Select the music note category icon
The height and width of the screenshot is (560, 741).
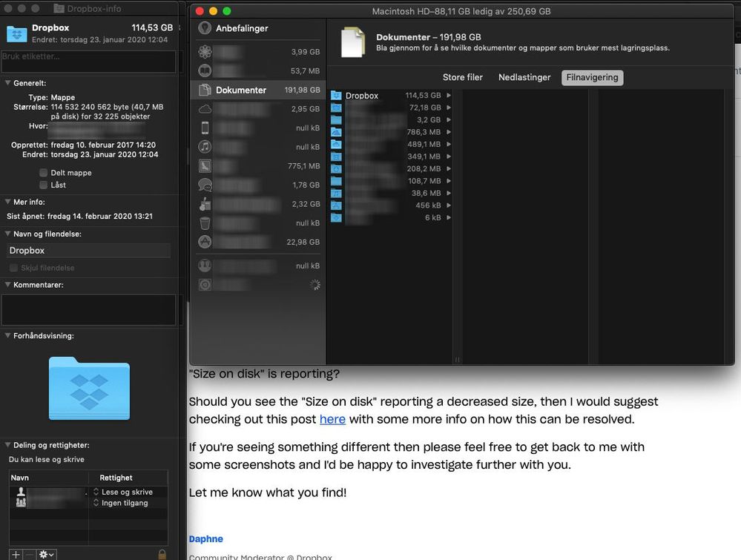(x=205, y=147)
